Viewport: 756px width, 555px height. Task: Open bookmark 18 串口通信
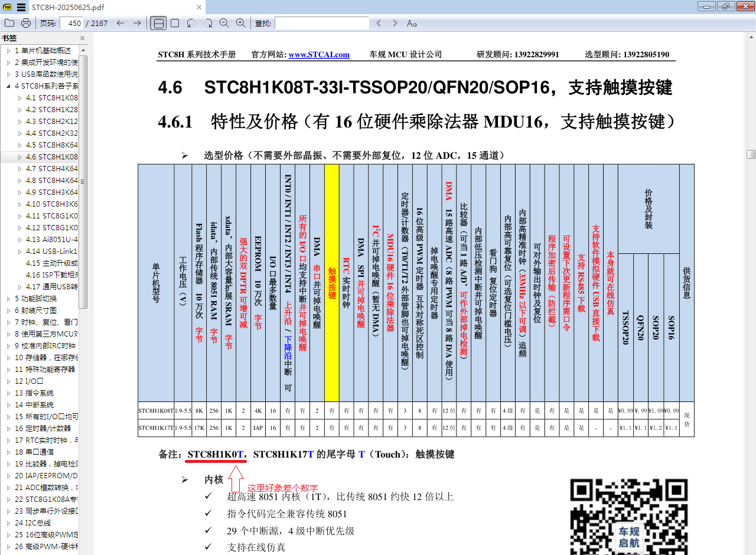tap(34, 452)
